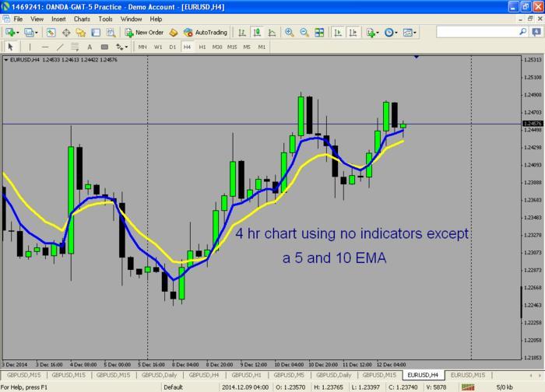Switch chart to candlesticks mode
This screenshot has height=392, width=545.
click(x=257, y=33)
